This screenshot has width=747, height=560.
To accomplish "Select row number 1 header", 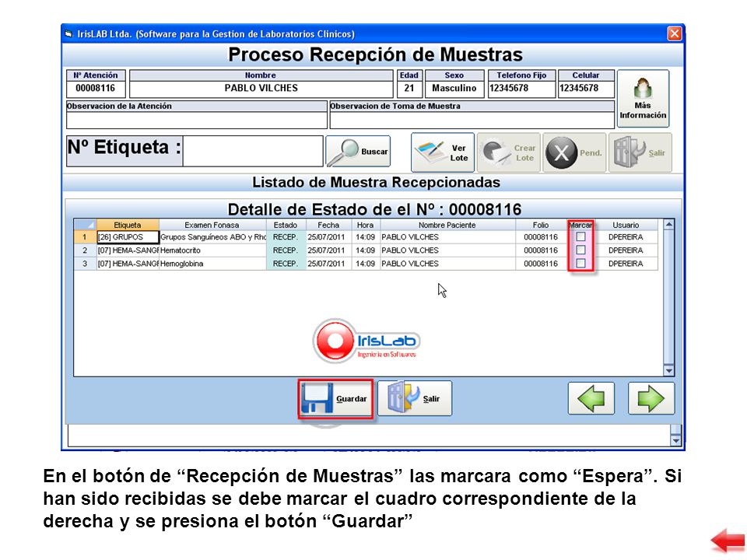I will pyautogui.click(x=85, y=236).
